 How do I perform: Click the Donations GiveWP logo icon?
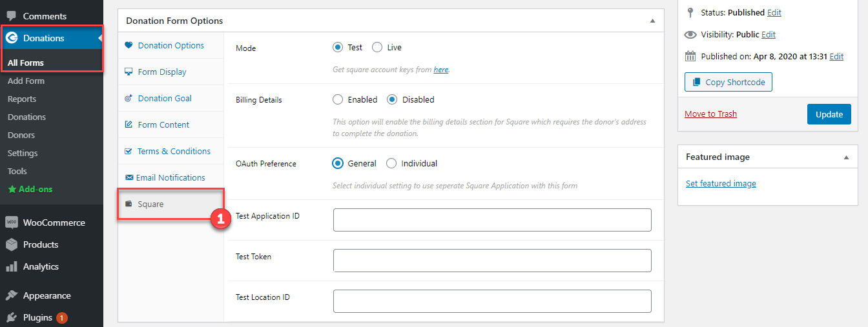(x=12, y=38)
